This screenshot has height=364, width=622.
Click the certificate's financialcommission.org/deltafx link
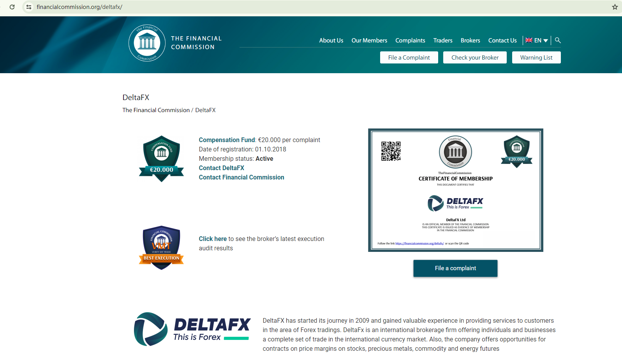[x=419, y=243]
